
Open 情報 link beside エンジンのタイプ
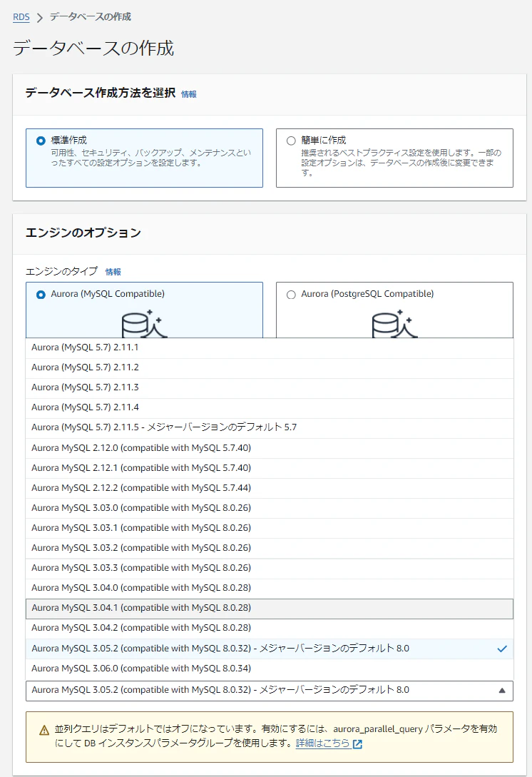pyautogui.click(x=113, y=272)
